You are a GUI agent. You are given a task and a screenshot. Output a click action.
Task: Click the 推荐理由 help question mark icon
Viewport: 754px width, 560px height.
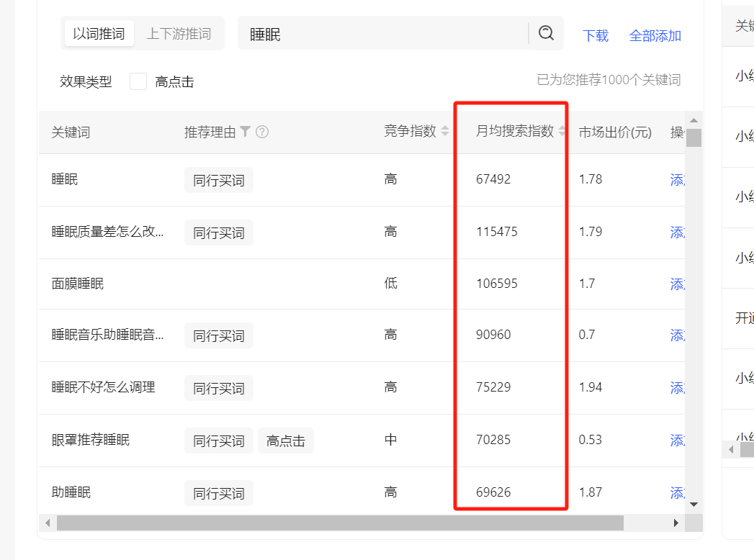tap(262, 131)
